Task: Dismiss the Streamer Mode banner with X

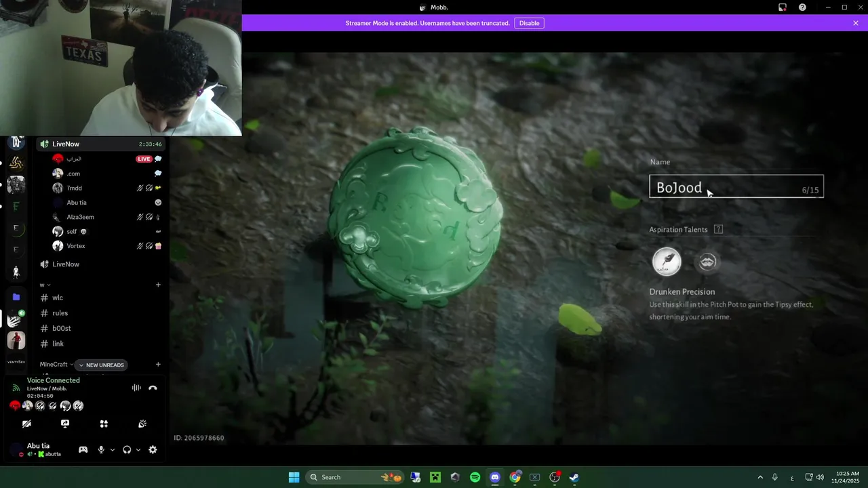Action: (856, 23)
